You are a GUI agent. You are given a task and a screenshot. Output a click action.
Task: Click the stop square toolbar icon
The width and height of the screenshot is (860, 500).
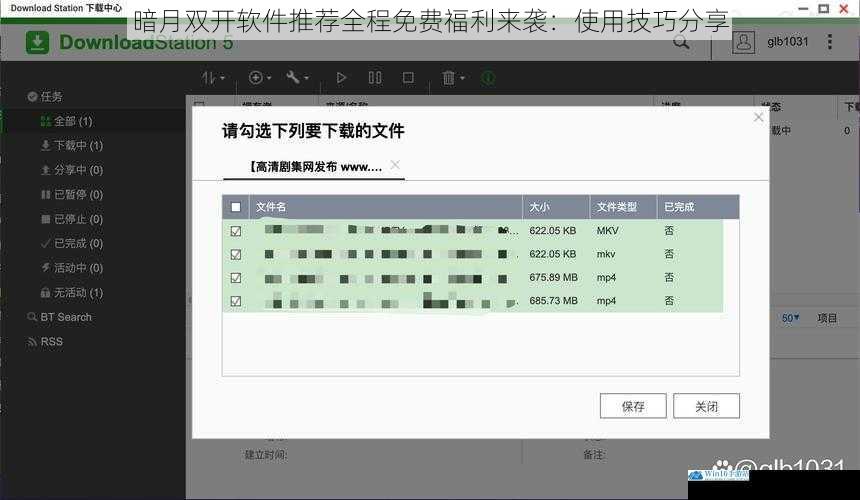point(408,78)
